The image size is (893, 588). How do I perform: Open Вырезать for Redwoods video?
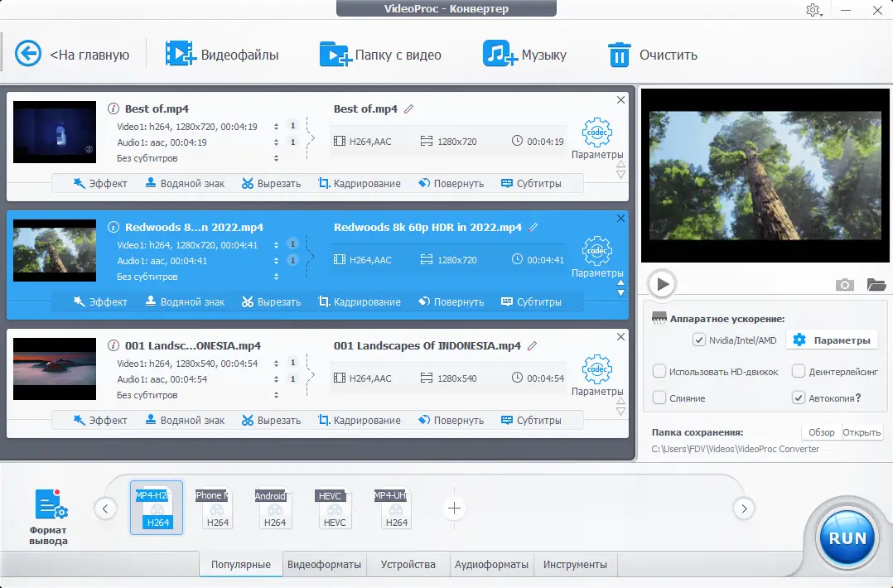[271, 301]
